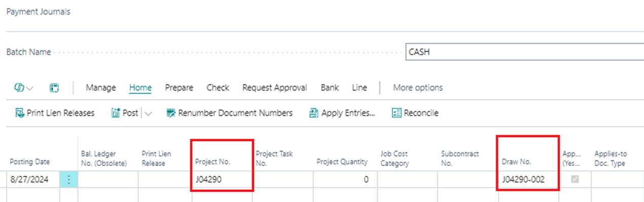Click the Renumber Document Numbers icon
This screenshot has height=202, width=644.
click(171, 113)
